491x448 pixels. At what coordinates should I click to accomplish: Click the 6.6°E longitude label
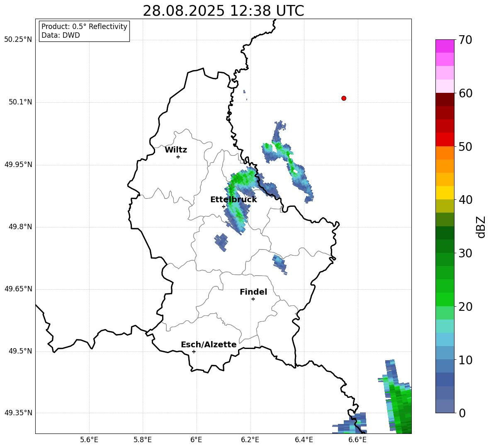coord(357,440)
